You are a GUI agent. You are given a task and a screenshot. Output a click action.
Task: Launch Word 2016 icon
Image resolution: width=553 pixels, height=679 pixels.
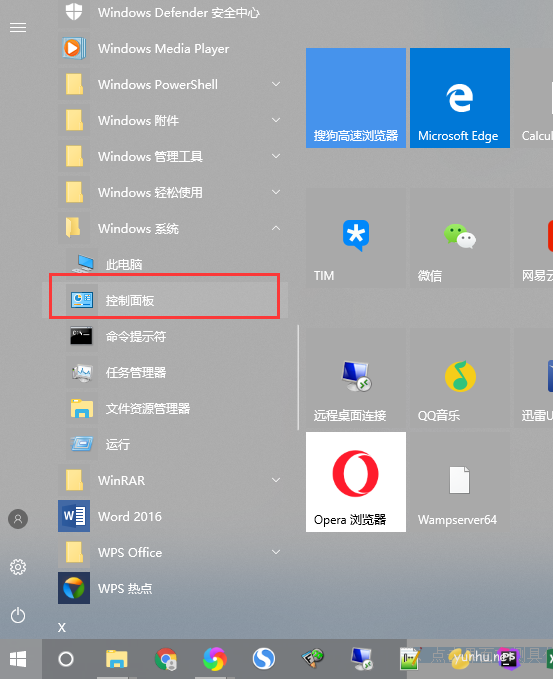coord(74,516)
